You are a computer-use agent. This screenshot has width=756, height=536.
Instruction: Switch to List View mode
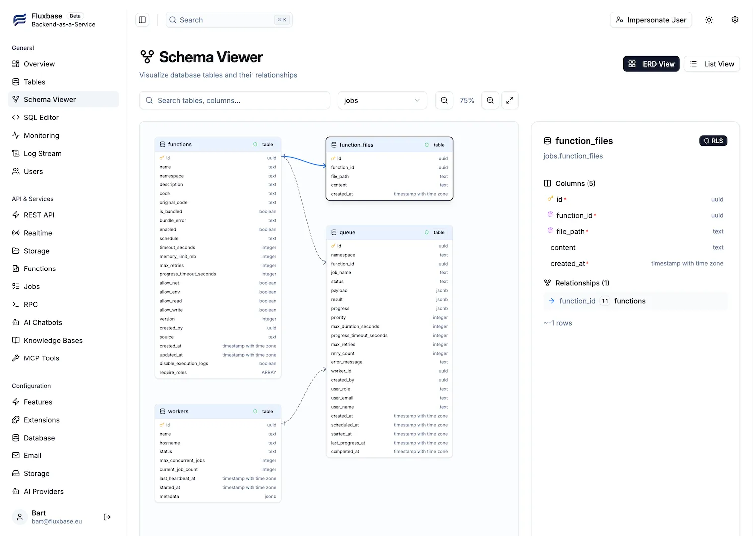pos(712,64)
